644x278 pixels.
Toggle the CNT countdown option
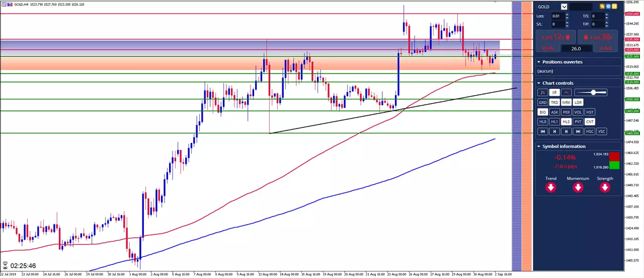tap(590, 122)
